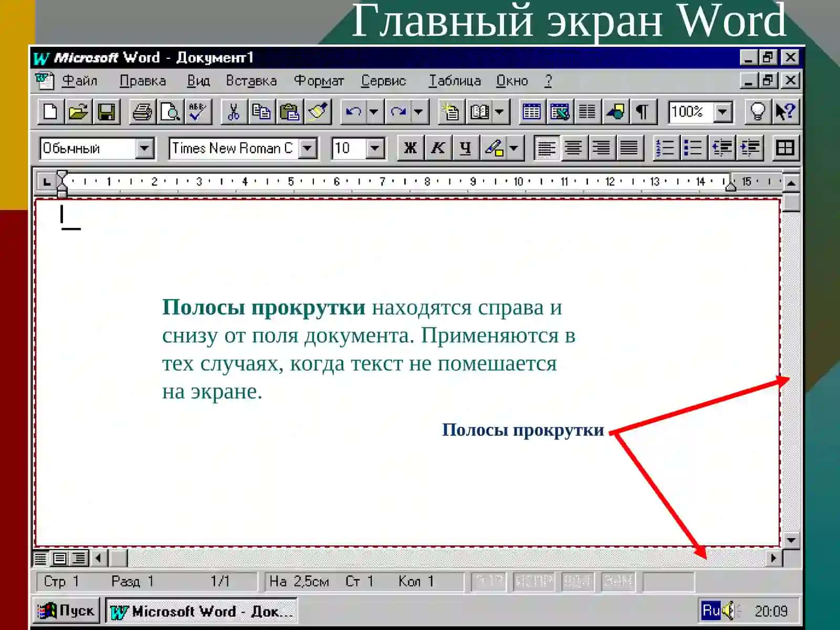840x630 pixels.
Task: Toggle italic К formatting
Action: pyautogui.click(x=438, y=148)
